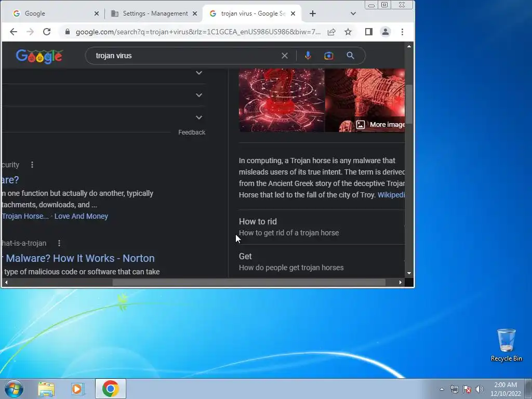The width and height of the screenshot is (532, 399).
Task: Open the Chrome profile avatar menu
Action: tap(385, 32)
